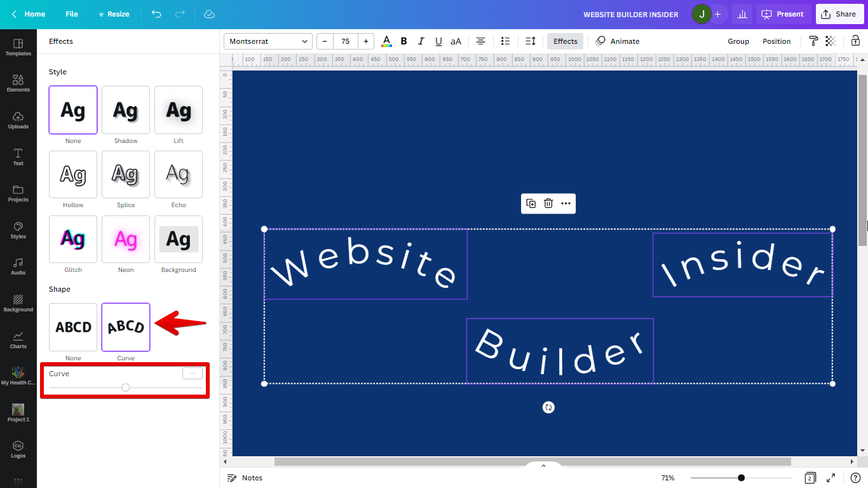Toggle italic formatting
The height and width of the screenshot is (488, 868).
[x=421, y=41]
